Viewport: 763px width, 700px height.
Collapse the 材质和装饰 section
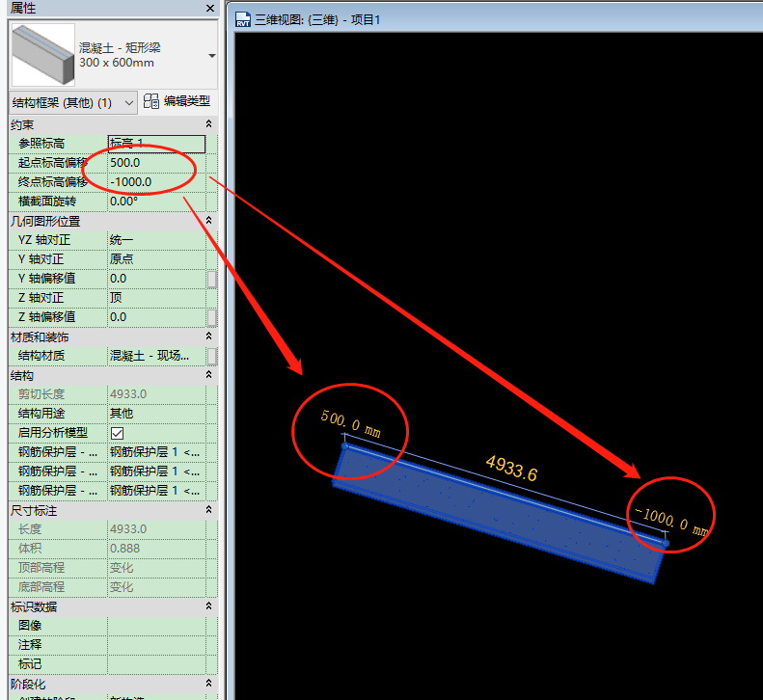pos(208,337)
